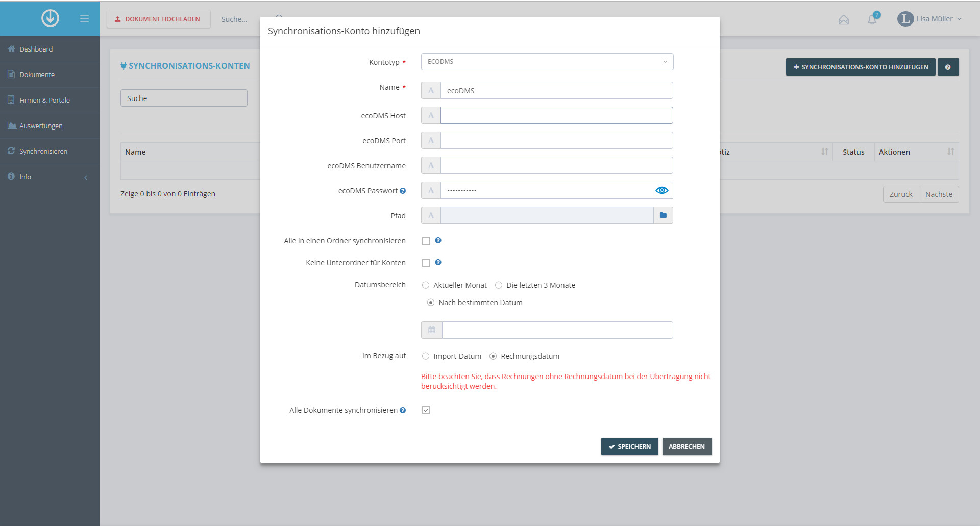Open the inbox envelope icon
Viewport: 980px width, 526px height.
(843, 19)
